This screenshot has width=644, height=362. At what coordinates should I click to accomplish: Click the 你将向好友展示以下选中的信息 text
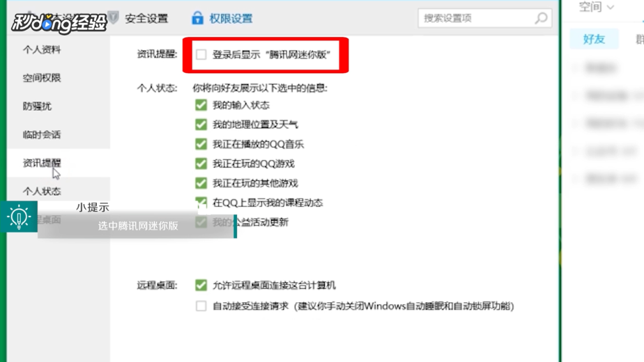pyautogui.click(x=260, y=88)
